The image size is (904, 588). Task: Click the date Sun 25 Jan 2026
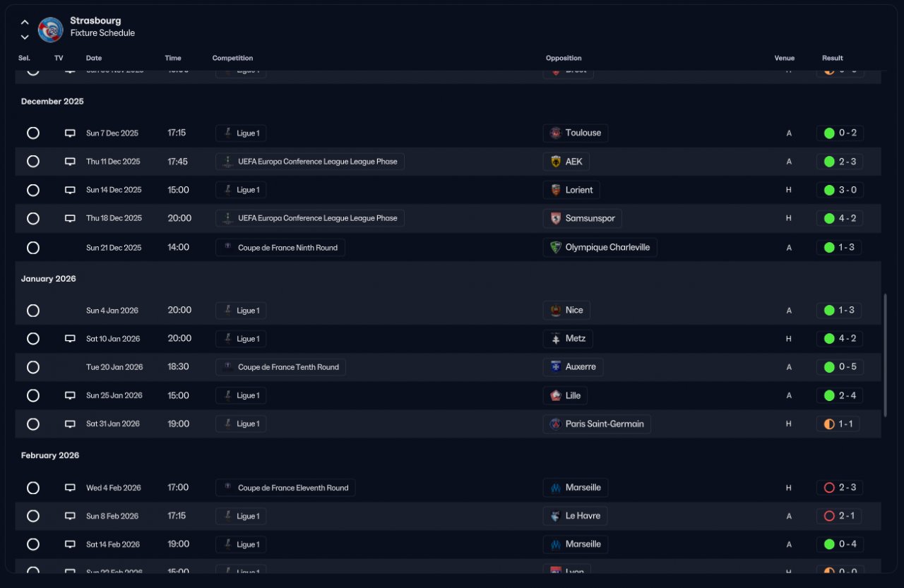[113, 396]
